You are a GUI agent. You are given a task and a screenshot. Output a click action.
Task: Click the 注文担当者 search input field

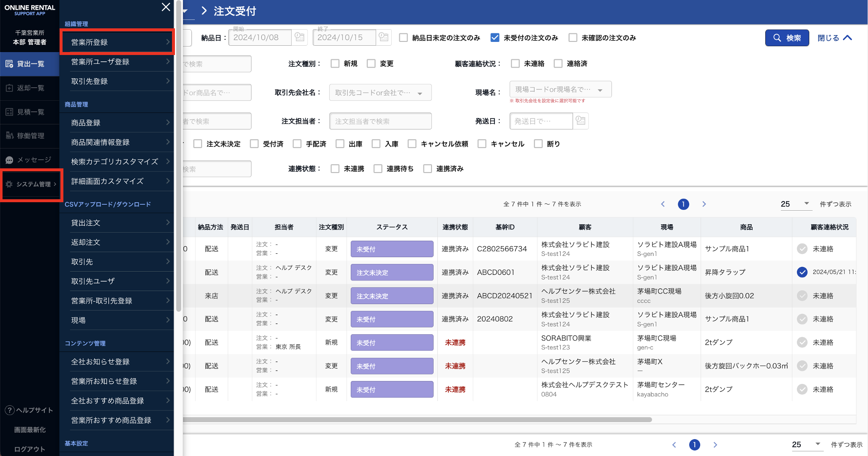coord(380,121)
